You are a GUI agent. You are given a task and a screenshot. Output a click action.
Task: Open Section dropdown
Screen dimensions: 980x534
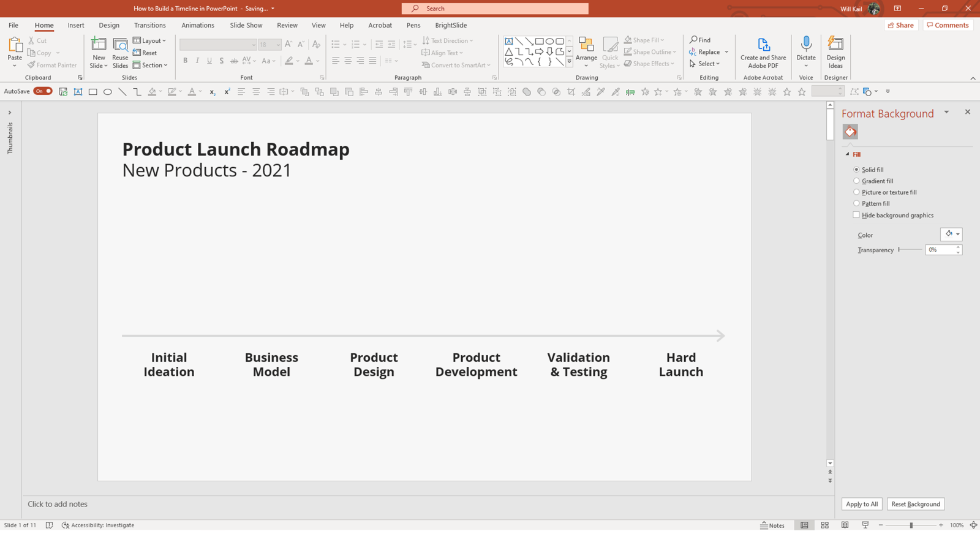pyautogui.click(x=150, y=65)
